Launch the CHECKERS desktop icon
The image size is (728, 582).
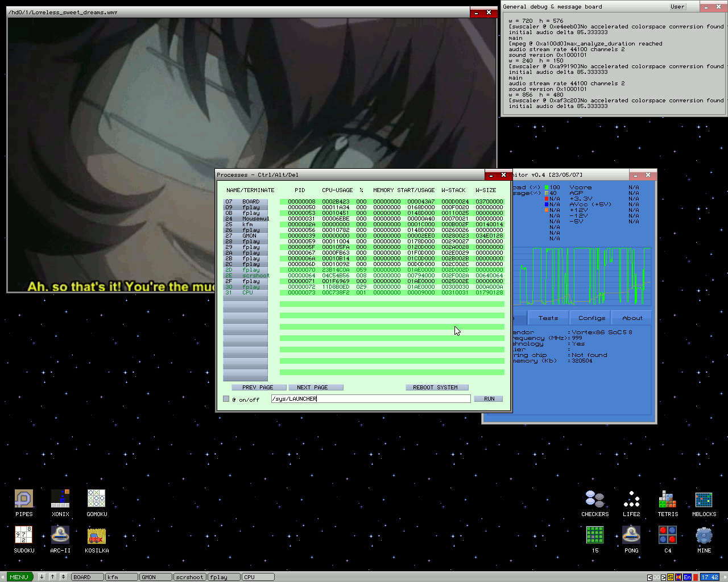(595, 499)
